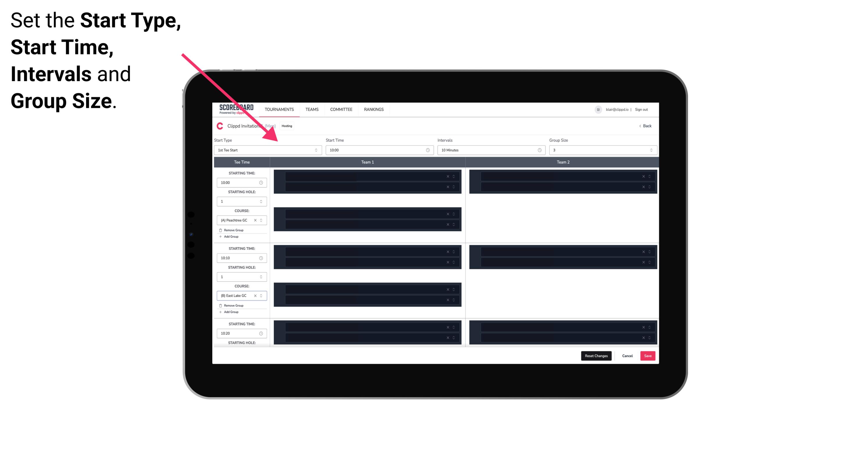Viewport: 868px width, 467px height.
Task: Expand the Group Size dropdown
Action: tap(650, 150)
